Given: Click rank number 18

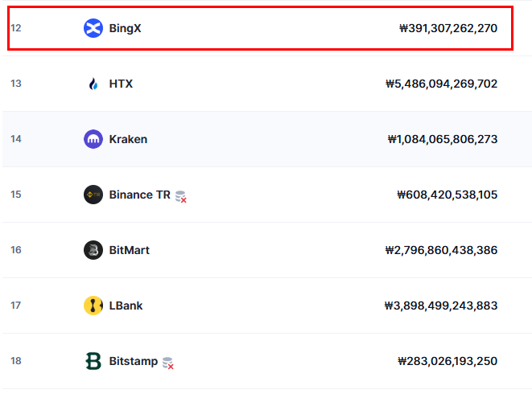Looking at the screenshot, I should coord(16,361).
